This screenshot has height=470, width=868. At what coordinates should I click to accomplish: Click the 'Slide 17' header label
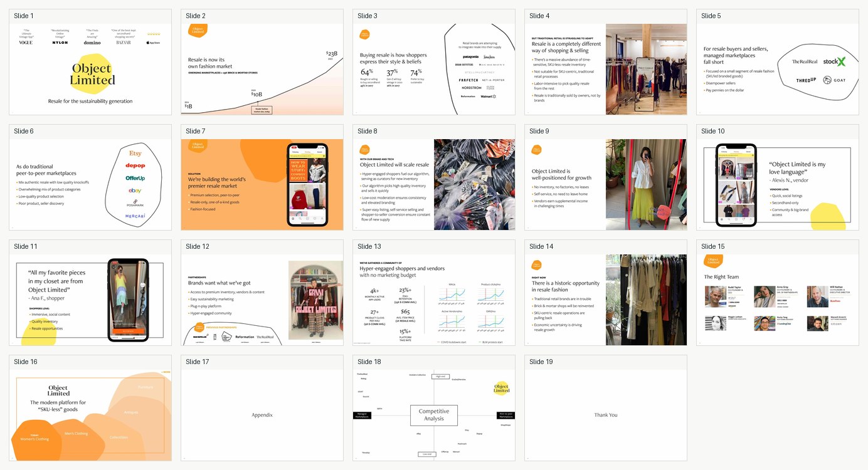click(x=198, y=362)
